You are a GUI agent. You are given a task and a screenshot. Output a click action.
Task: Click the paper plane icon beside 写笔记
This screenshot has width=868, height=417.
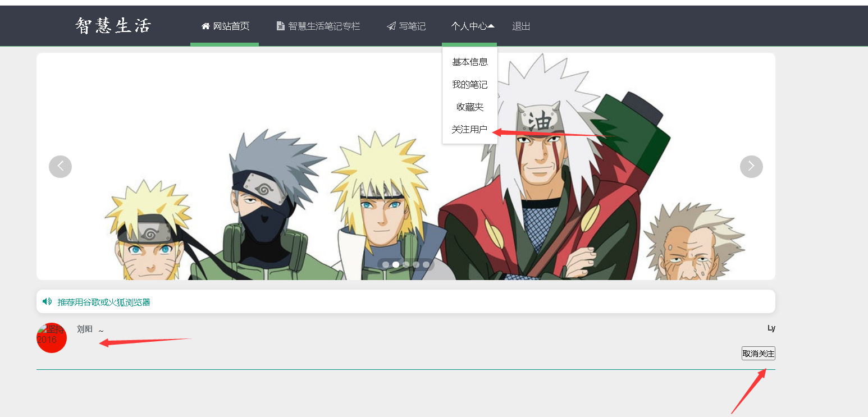coord(391,26)
